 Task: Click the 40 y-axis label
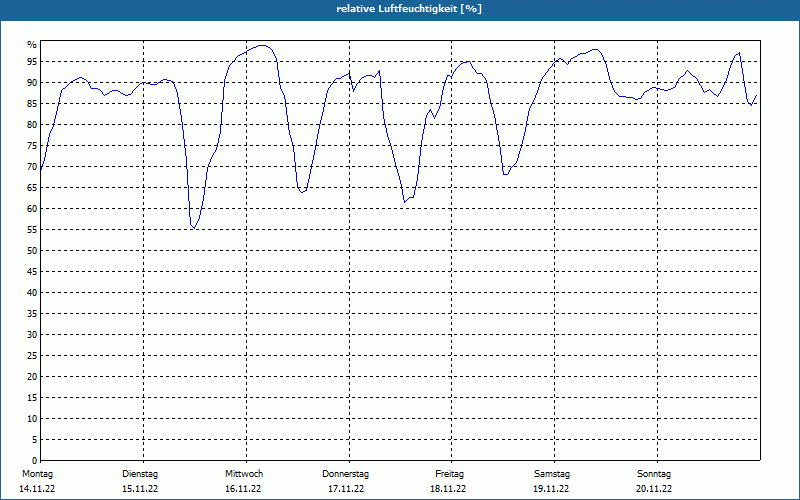click(32, 293)
